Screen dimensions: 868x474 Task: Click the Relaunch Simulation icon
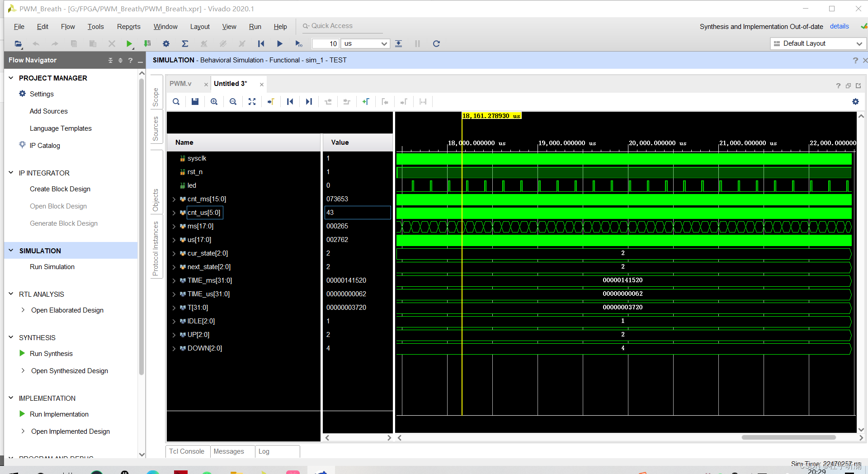[x=436, y=44]
